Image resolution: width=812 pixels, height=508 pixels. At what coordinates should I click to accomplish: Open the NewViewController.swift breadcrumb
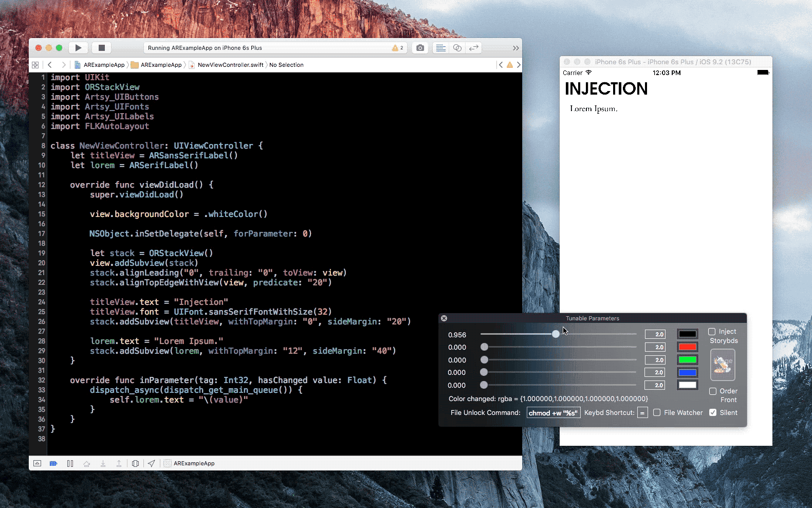(226, 65)
